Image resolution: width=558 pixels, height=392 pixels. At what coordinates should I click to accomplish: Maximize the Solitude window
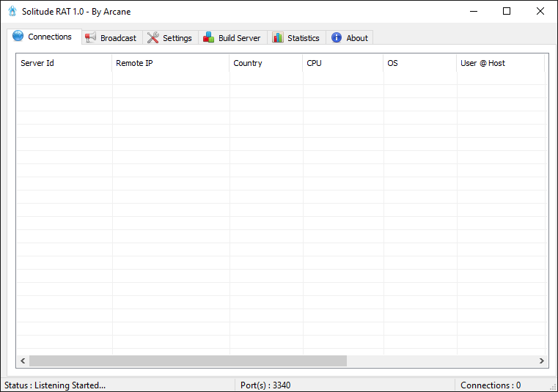(x=507, y=12)
